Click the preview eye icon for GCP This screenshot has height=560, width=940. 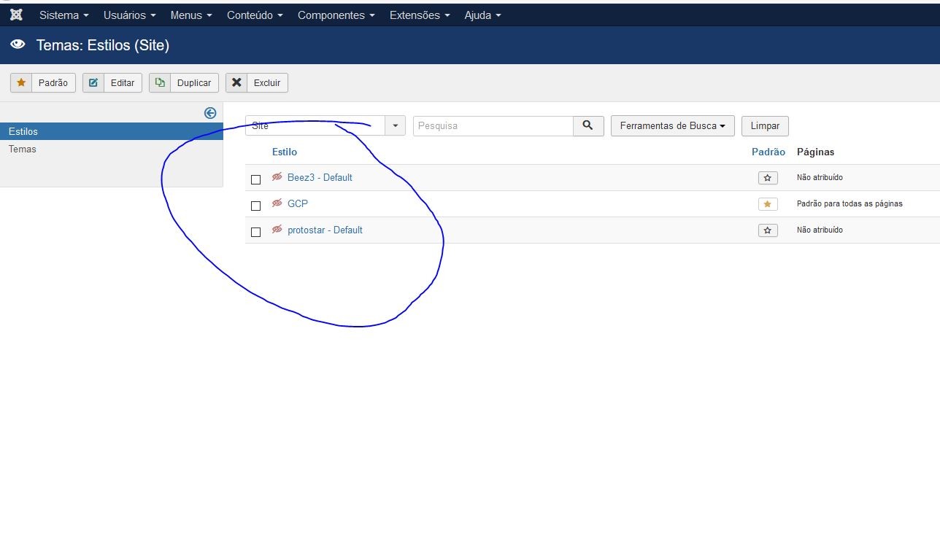pyautogui.click(x=277, y=203)
